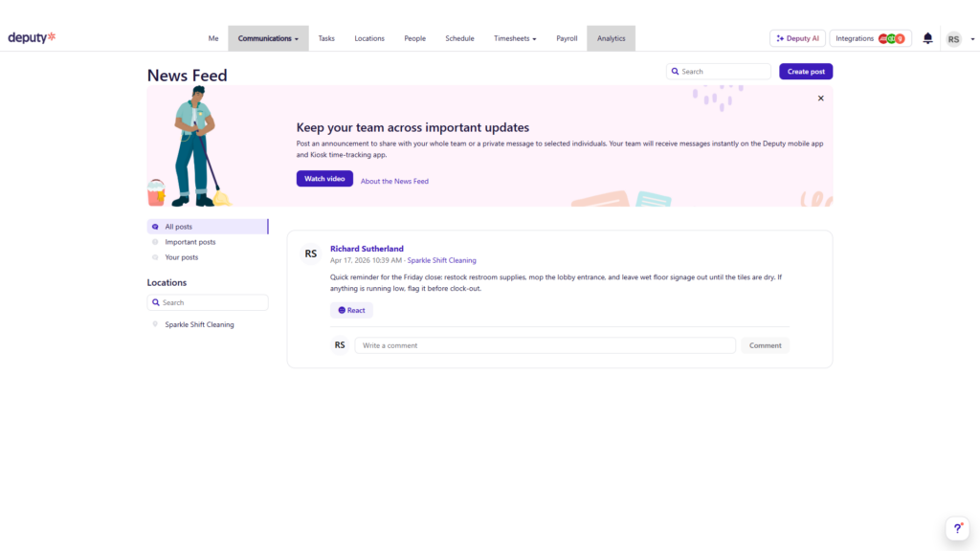This screenshot has width=980, height=551.
Task: Open the Locations tab in navigation
Action: pyautogui.click(x=369, y=38)
